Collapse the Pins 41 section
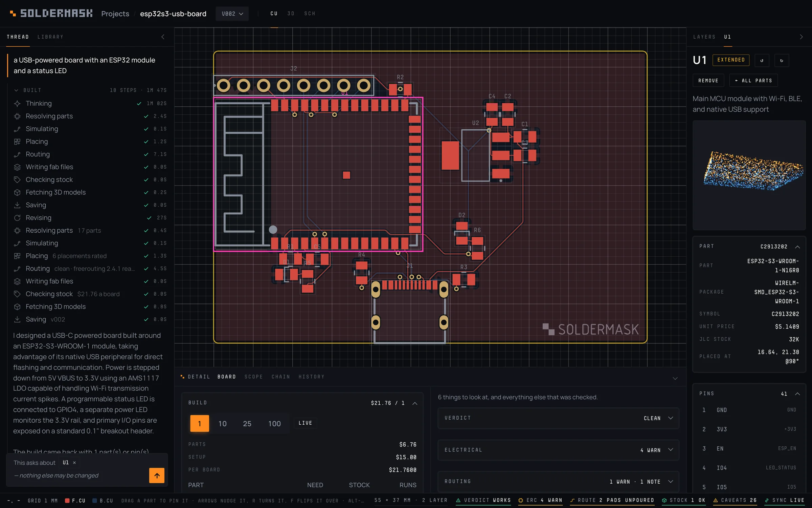The height and width of the screenshot is (508, 812). (797, 394)
